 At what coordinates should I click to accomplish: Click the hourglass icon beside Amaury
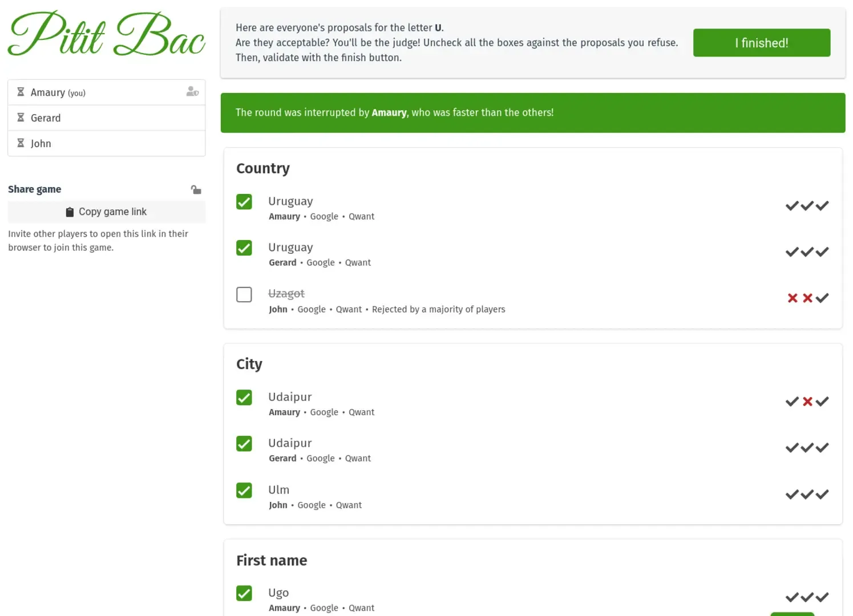click(21, 92)
